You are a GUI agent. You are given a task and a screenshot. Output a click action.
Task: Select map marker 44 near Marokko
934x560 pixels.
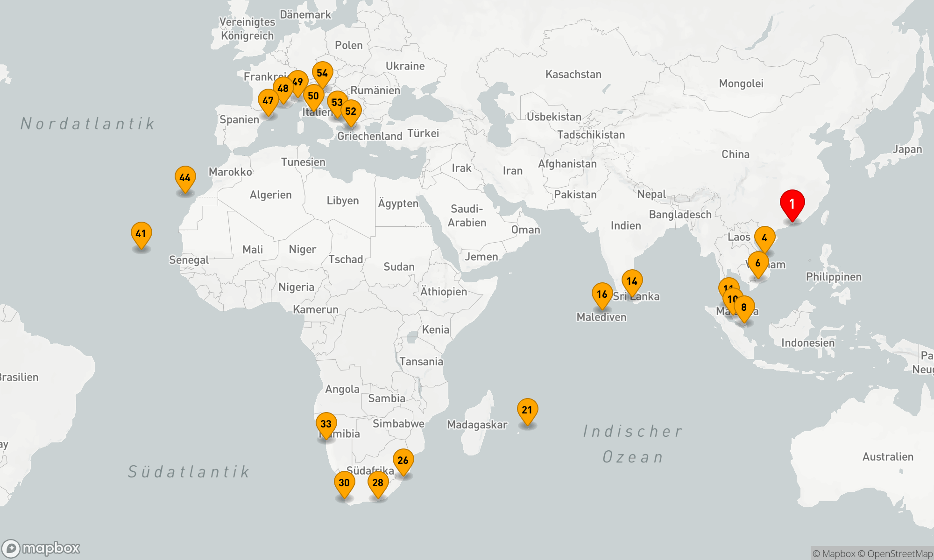[185, 178]
